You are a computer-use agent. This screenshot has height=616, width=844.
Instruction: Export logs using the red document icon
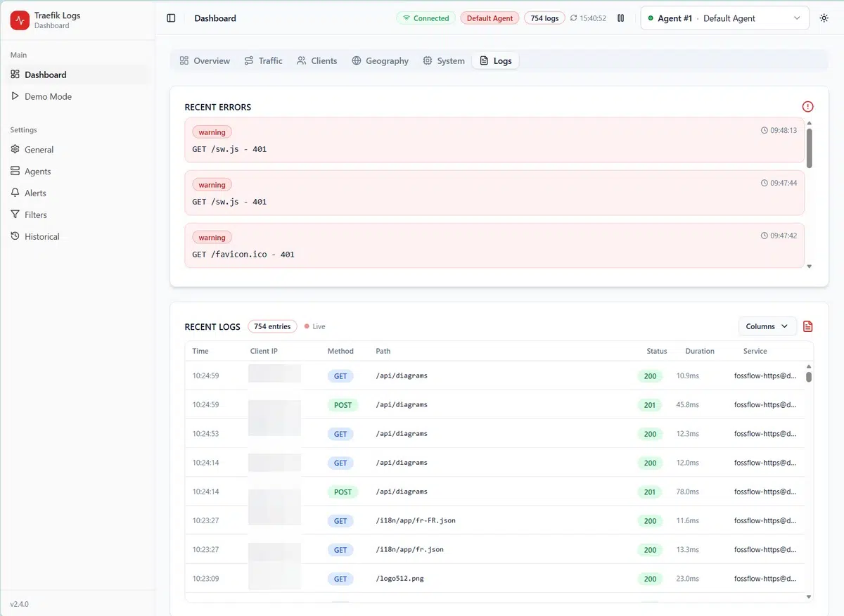click(807, 326)
